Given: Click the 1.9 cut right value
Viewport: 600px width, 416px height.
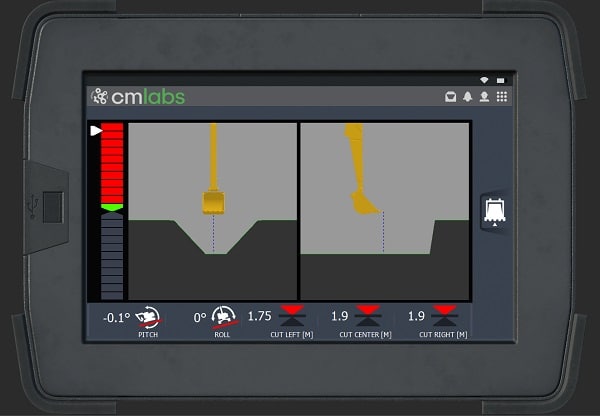Looking at the screenshot, I should (x=416, y=316).
